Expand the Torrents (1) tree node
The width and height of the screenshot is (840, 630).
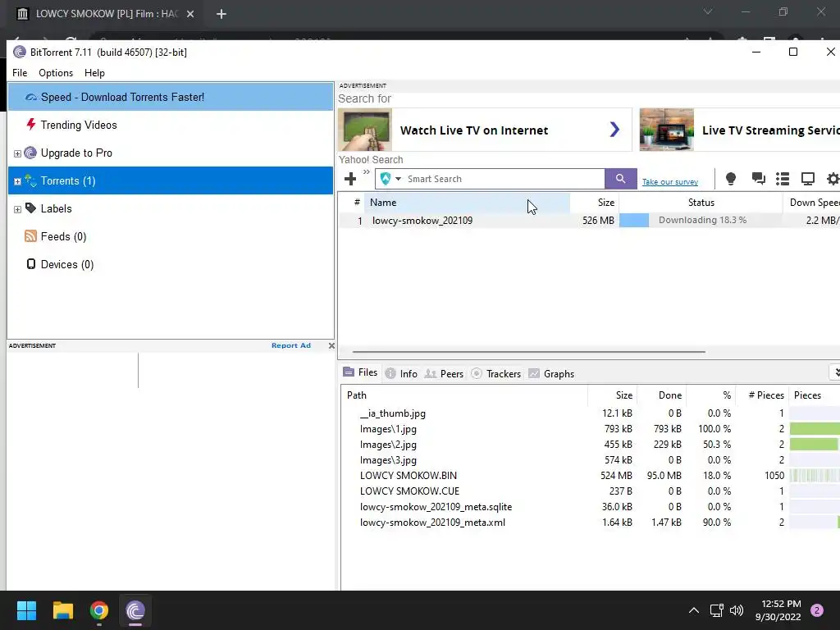[17, 181]
